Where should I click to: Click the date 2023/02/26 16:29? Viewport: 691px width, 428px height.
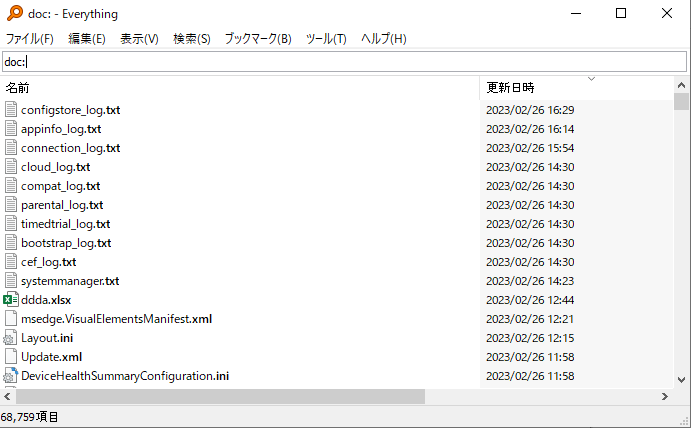pos(530,110)
